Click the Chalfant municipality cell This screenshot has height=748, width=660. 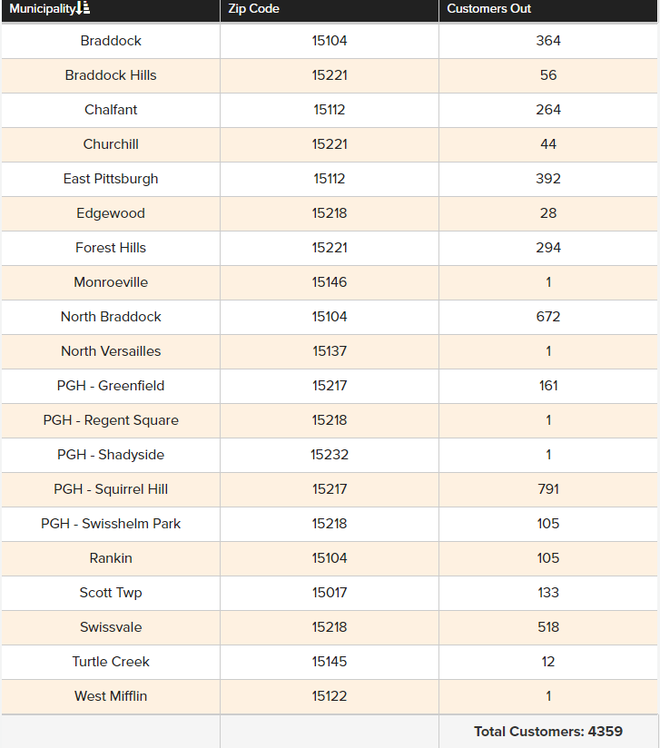(111, 110)
